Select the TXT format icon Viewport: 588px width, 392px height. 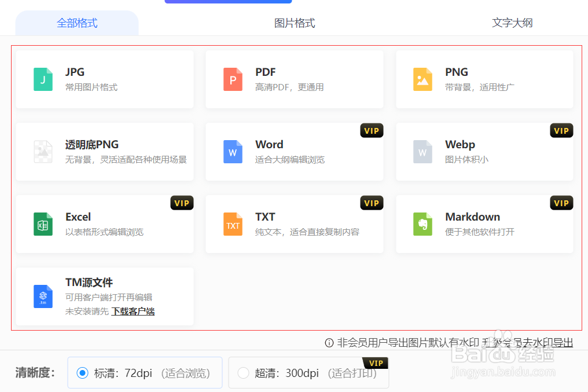pyautogui.click(x=233, y=224)
